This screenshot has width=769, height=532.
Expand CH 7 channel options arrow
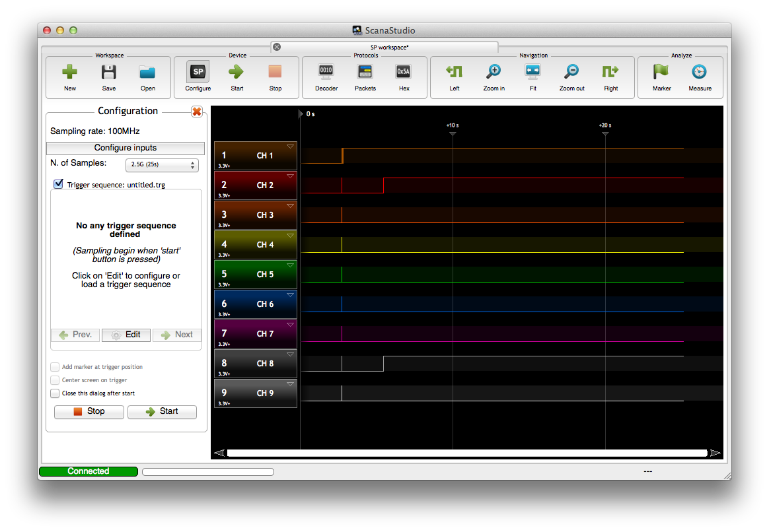(290, 325)
